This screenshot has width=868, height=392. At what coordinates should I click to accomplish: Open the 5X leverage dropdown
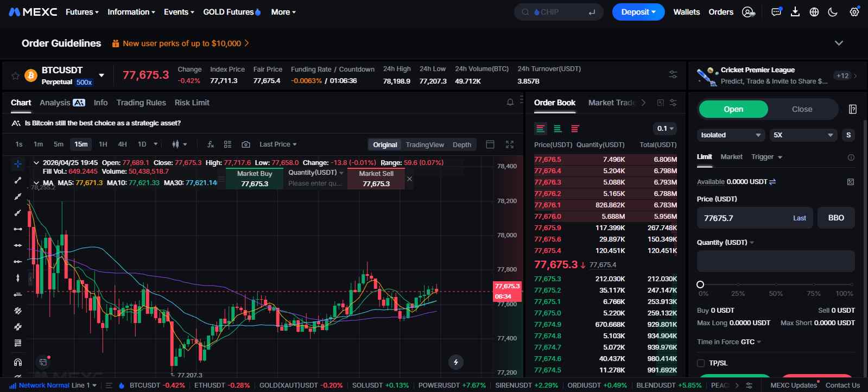coord(803,135)
